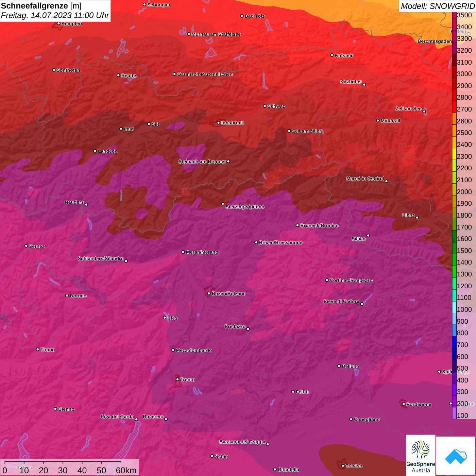The height and width of the screenshot is (476, 476).
Task: Click the Schlanders/Silandro label
Action: coord(101,258)
